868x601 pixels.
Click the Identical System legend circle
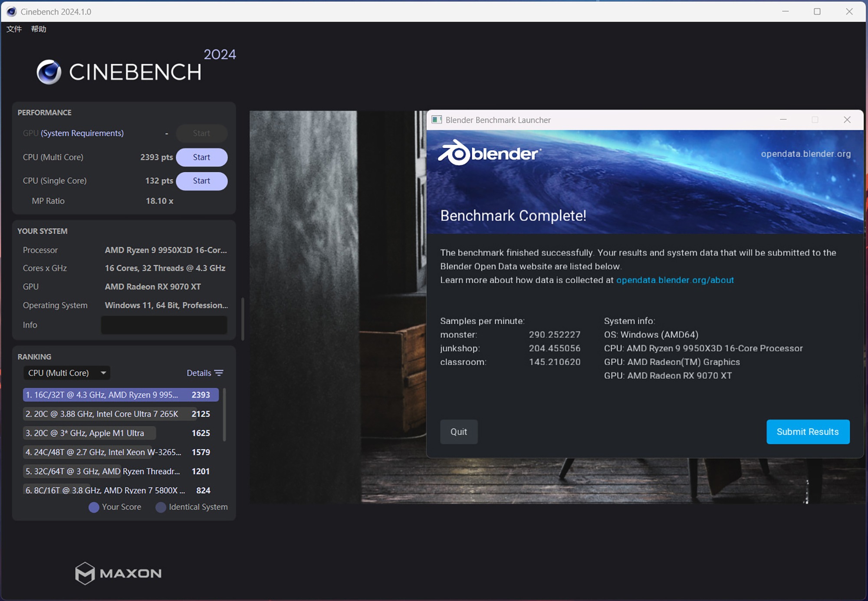pos(161,507)
